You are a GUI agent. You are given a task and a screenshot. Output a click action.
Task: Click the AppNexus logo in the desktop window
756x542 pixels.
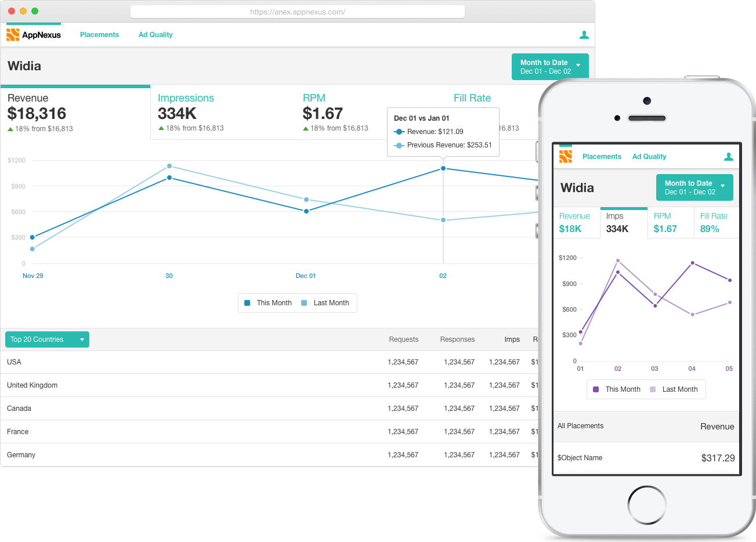(34, 35)
